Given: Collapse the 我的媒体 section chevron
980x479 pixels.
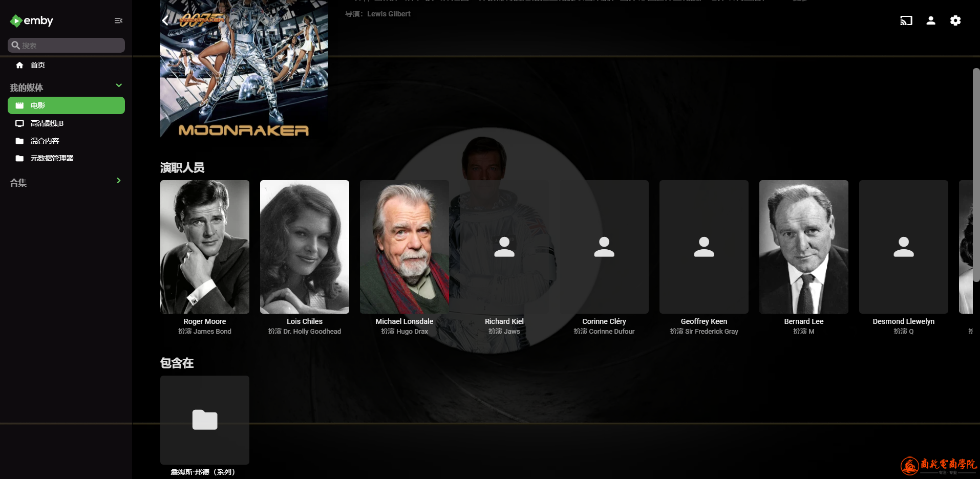Looking at the screenshot, I should coord(119,85).
